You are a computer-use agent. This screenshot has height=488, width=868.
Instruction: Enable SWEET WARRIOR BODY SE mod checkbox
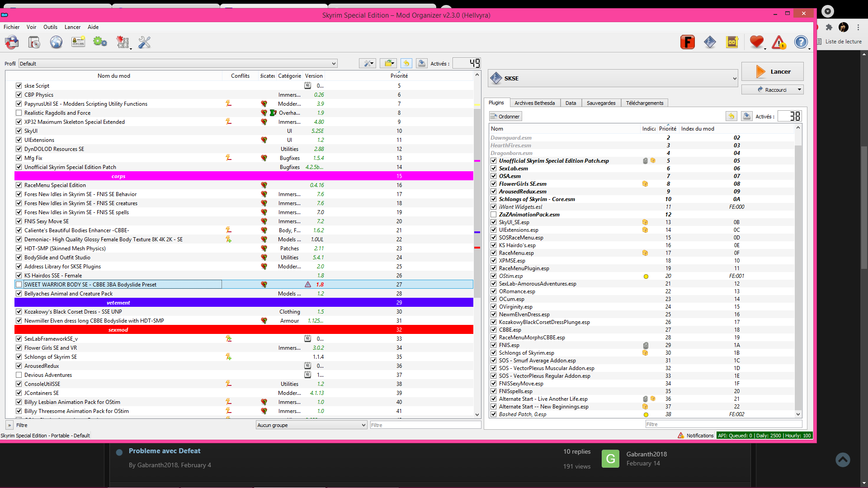point(19,284)
